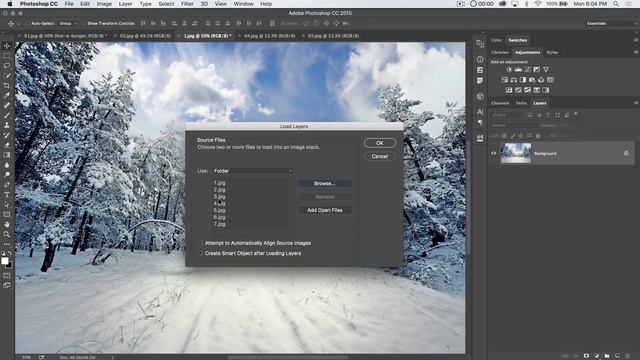Switch to the Channels tab
Viewport: 640px width, 360px height.
[500, 103]
